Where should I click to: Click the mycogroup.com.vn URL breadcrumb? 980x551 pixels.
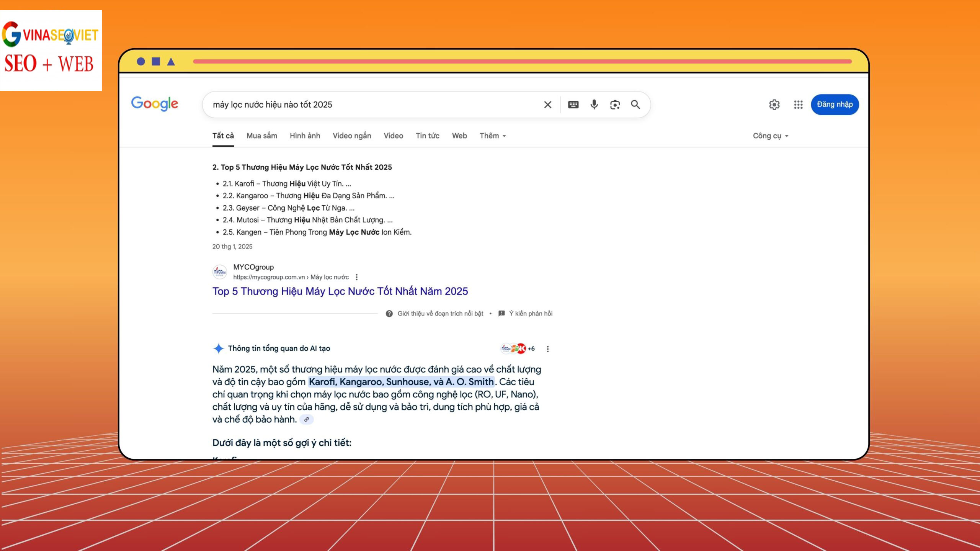[291, 277]
